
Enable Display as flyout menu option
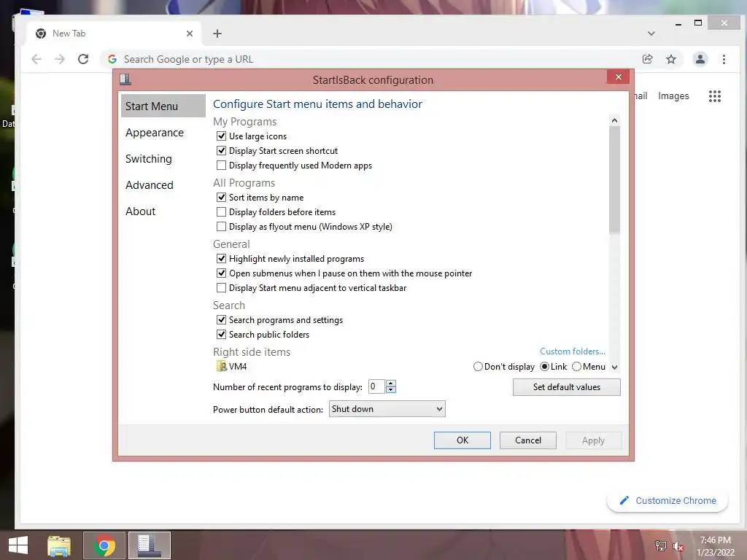(221, 226)
